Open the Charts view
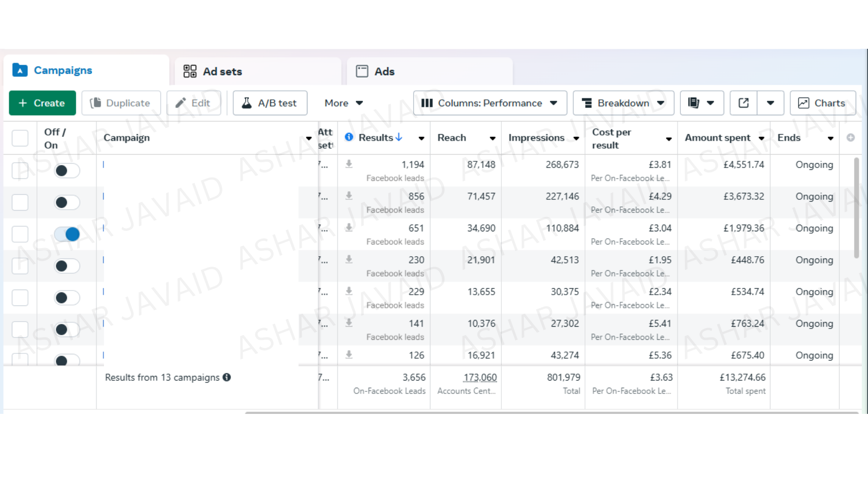This screenshot has height=488, width=868. pos(822,103)
